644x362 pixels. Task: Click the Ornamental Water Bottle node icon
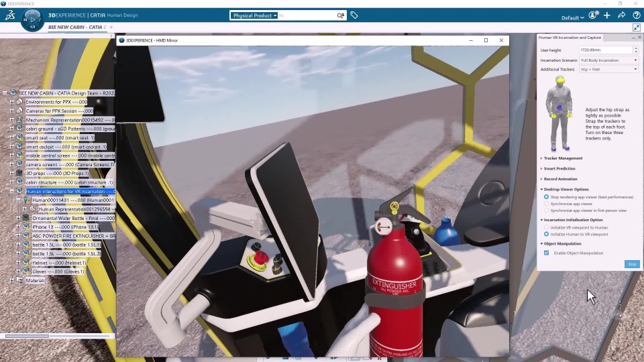coord(26,218)
